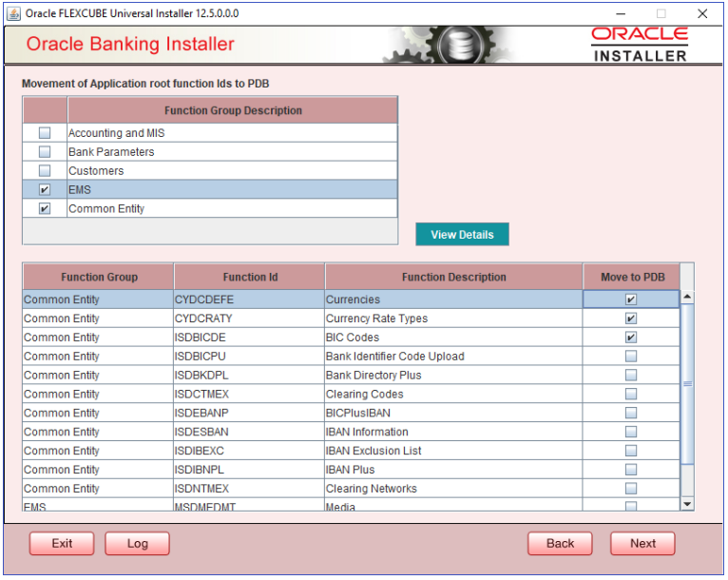Viewport: 728px width, 580px height.
Task: Select the ISDESBAN function id cell
Action: pyautogui.click(x=249, y=432)
